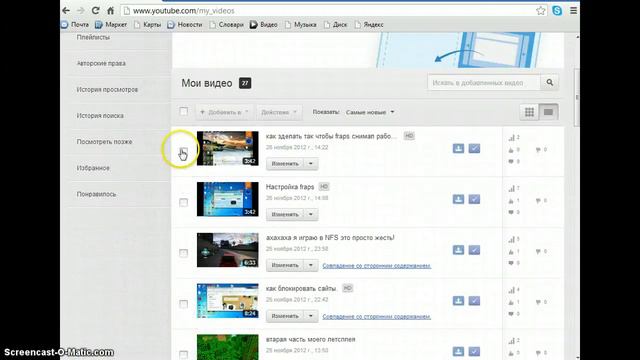Open the 'Самые новые' sort dropdown

tap(370, 112)
